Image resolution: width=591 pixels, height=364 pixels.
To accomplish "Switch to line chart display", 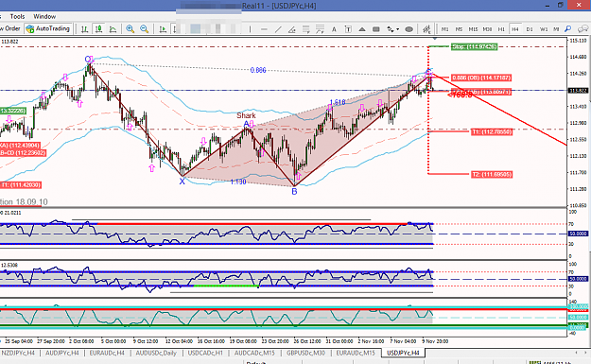I will click(113, 29).
